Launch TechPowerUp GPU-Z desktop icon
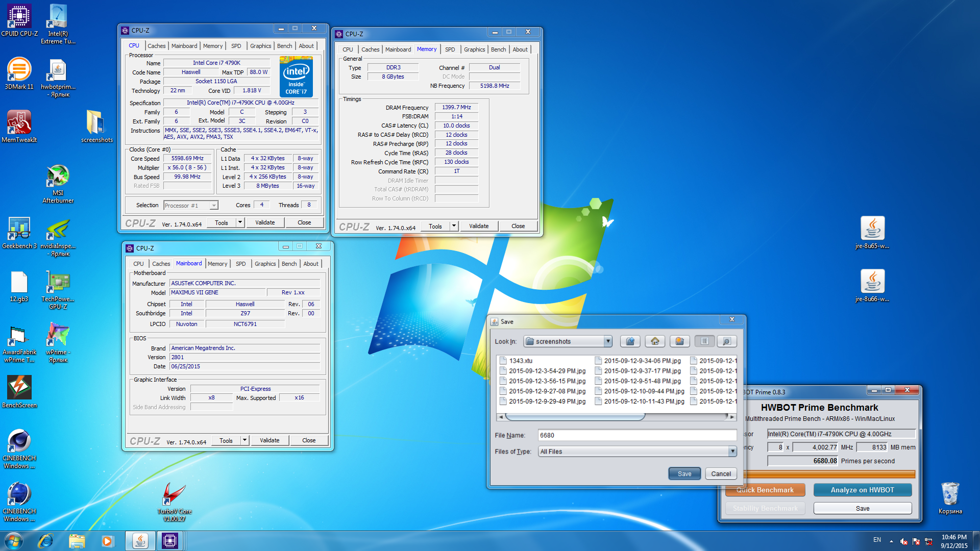 tap(58, 290)
